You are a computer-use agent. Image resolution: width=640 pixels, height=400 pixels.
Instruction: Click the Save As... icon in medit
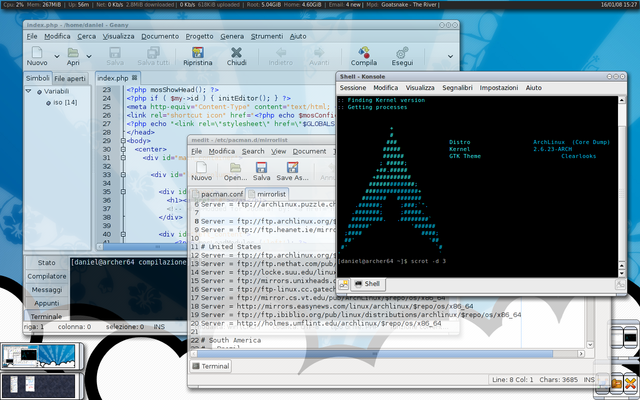point(292,167)
